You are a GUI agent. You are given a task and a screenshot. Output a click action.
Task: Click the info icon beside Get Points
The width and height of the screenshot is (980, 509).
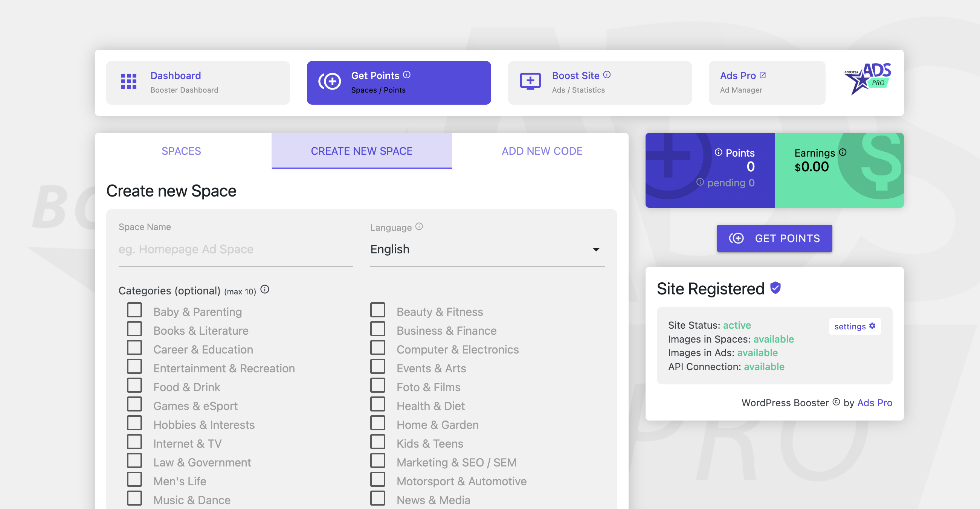point(407,75)
